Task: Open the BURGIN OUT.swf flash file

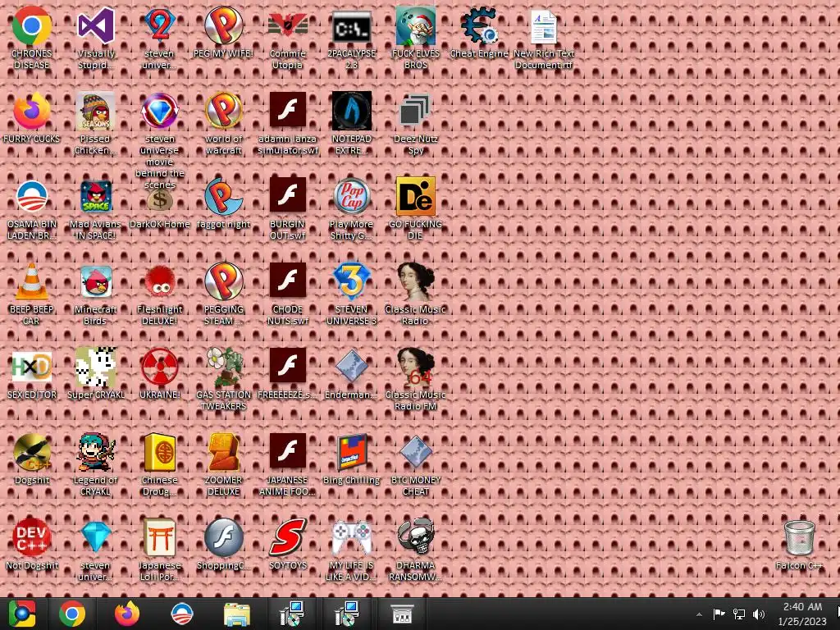Action: 287,209
